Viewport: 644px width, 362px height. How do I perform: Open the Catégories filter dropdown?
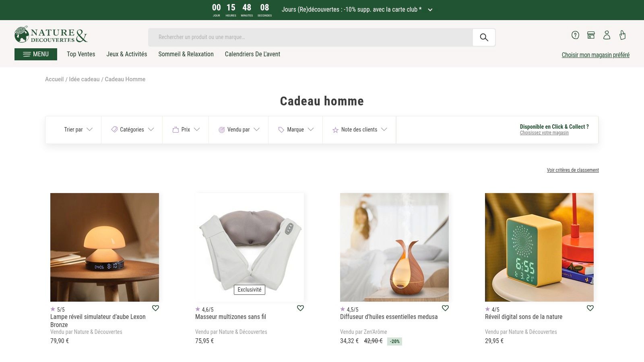click(x=132, y=130)
